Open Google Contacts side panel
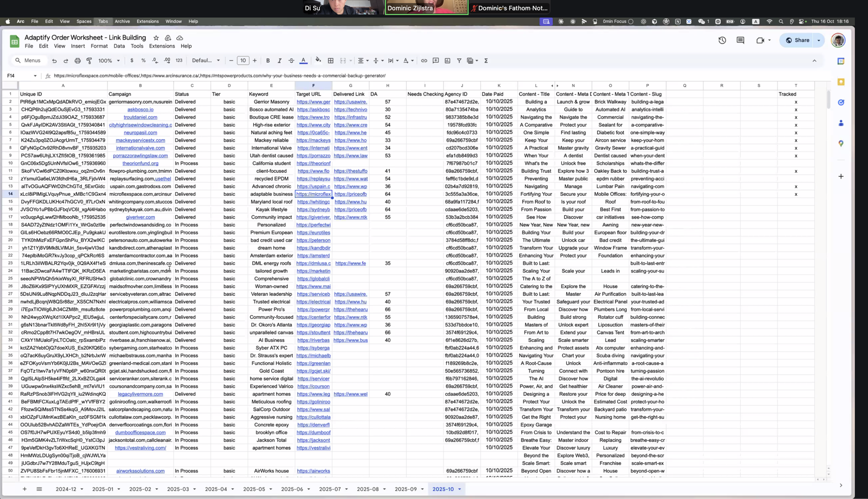The image size is (868, 499). click(841, 123)
